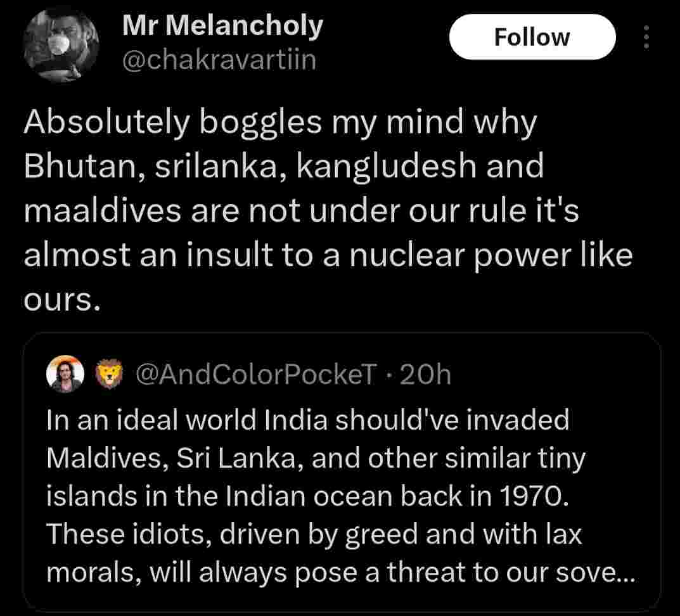680x616 pixels.
Task: Click the text "Absolutely boggles my mind why"
Action: click(279, 123)
